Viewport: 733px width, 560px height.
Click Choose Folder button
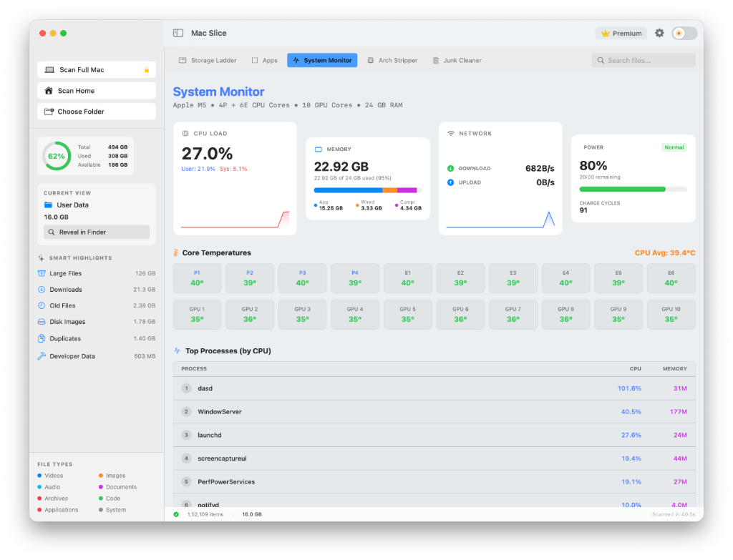[97, 112]
